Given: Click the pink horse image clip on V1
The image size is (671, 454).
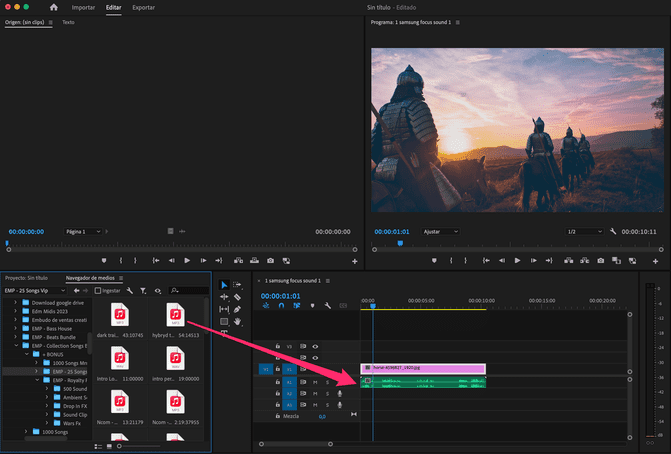Looking at the screenshot, I should tap(423, 368).
